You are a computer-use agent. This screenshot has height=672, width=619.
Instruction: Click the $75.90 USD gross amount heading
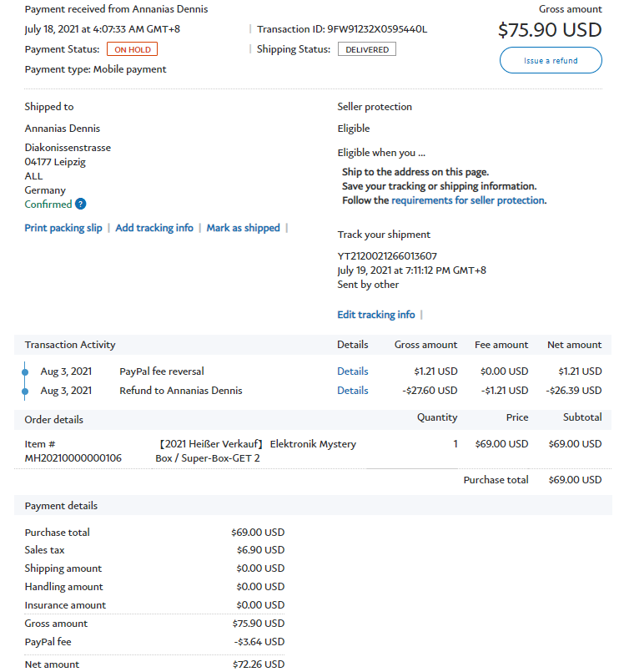tap(549, 30)
